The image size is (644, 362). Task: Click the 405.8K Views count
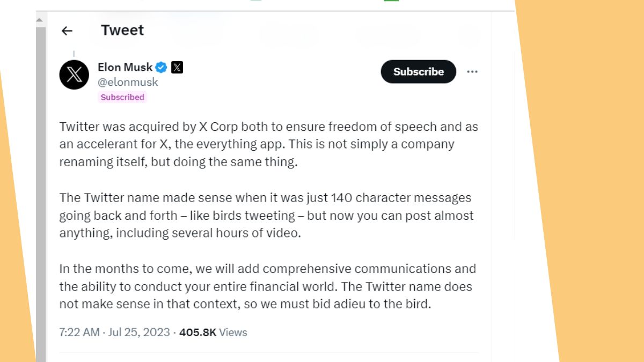click(213, 333)
